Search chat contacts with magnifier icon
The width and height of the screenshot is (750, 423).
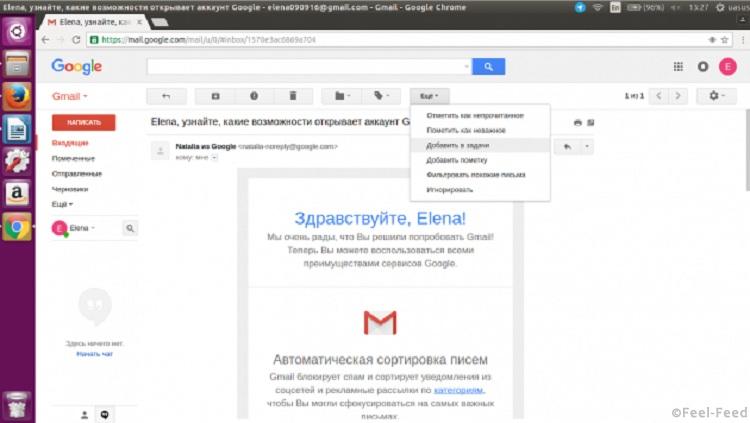(x=130, y=228)
